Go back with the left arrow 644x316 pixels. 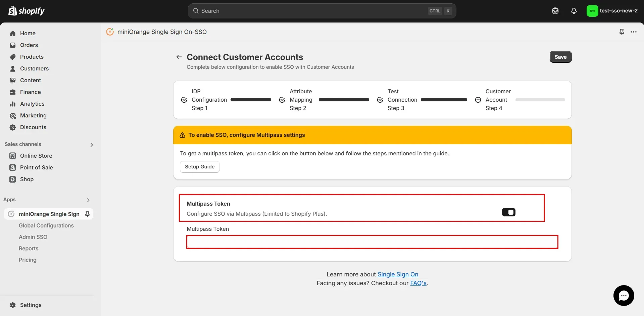pos(179,57)
